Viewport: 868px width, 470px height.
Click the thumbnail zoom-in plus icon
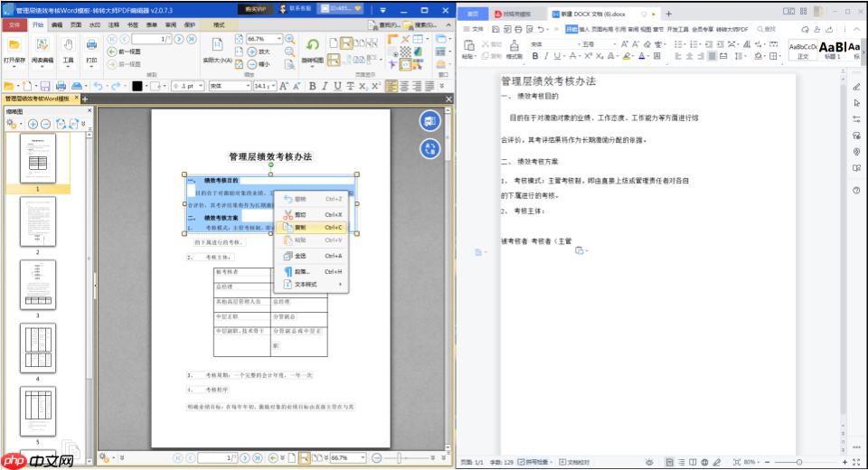click(x=33, y=124)
